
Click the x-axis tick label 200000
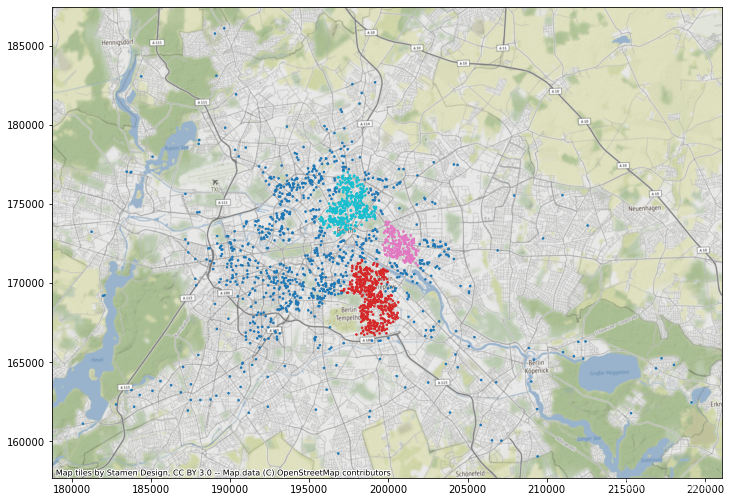coord(388,489)
